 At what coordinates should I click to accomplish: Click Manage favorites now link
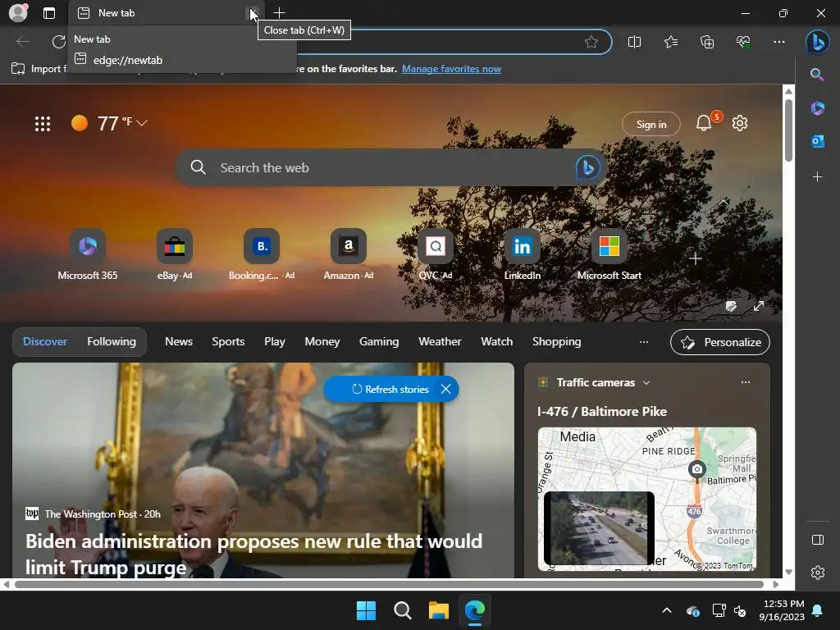[452, 69]
